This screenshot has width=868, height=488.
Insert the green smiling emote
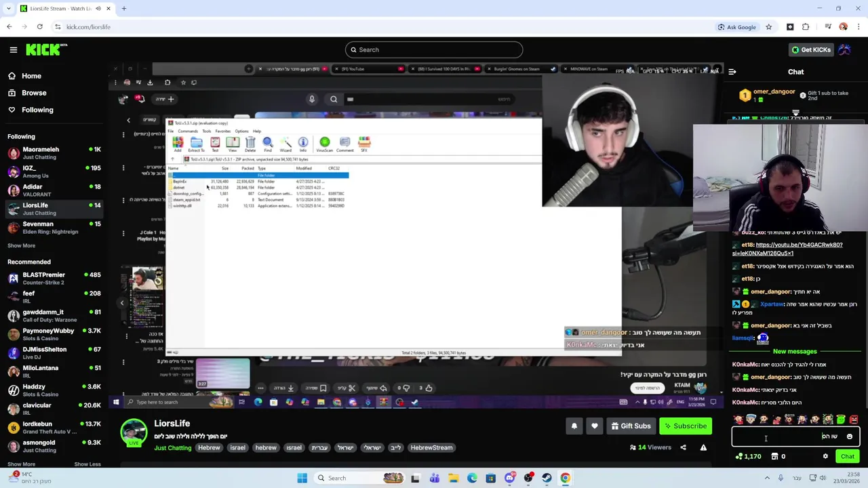pos(841,420)
